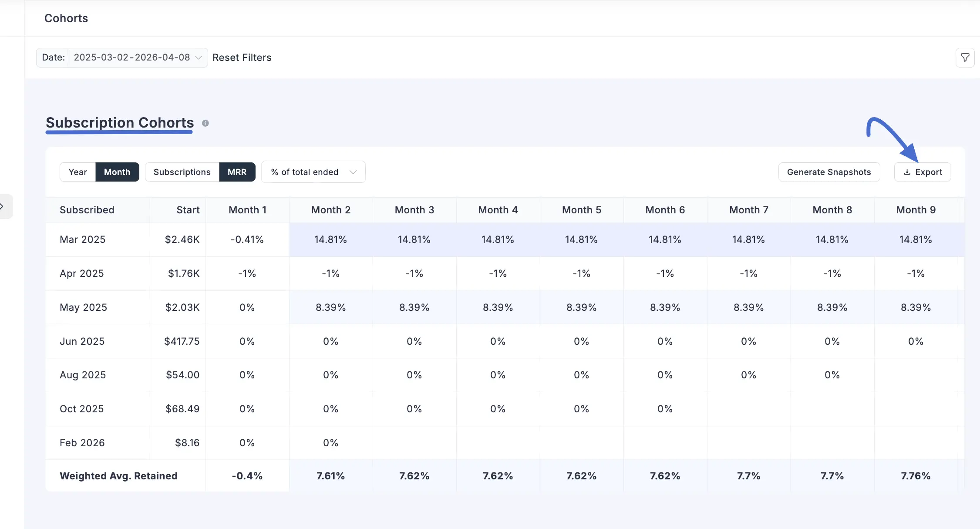Select the MRR metric toggle
Viewport: 980px width, 529px height.
pos(237,172)
